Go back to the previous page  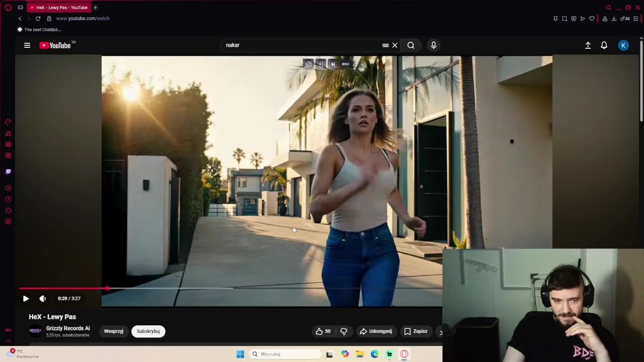(20, 19)
